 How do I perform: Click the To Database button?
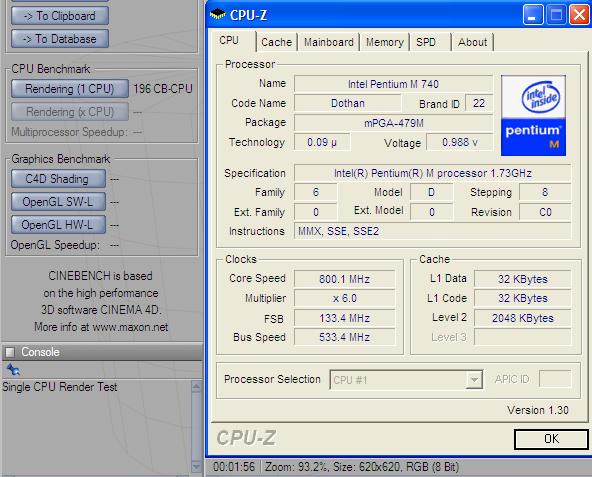pyautogui.click(x=60, y=39)
